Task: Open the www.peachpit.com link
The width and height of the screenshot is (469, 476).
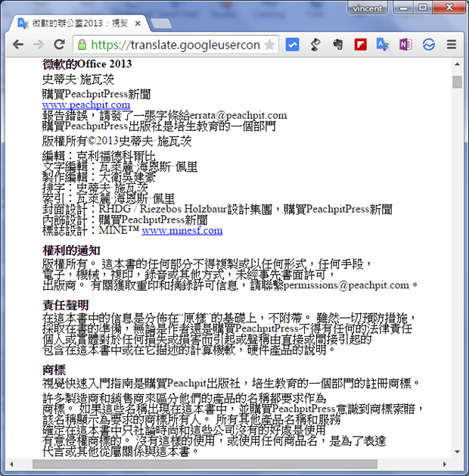Action: [86, 104]
